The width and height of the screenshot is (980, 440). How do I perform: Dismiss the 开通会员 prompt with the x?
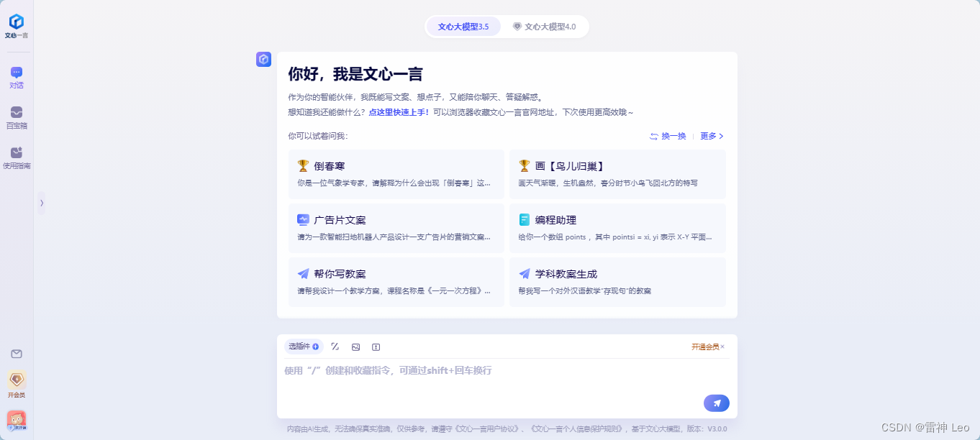click(x=722, y=347)
